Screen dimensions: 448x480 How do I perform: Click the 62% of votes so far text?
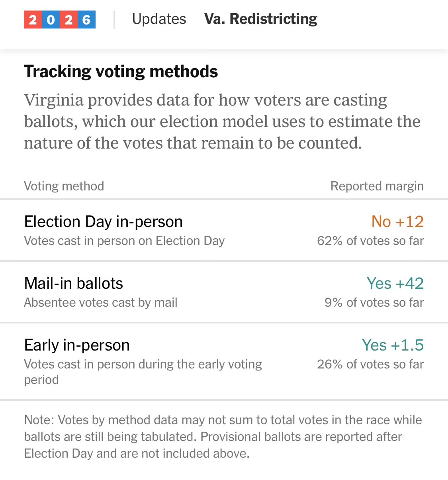coord(370,241)
